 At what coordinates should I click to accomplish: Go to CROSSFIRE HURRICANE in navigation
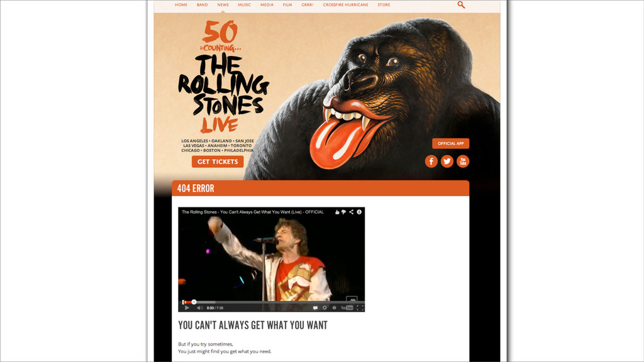coord(345,5)
